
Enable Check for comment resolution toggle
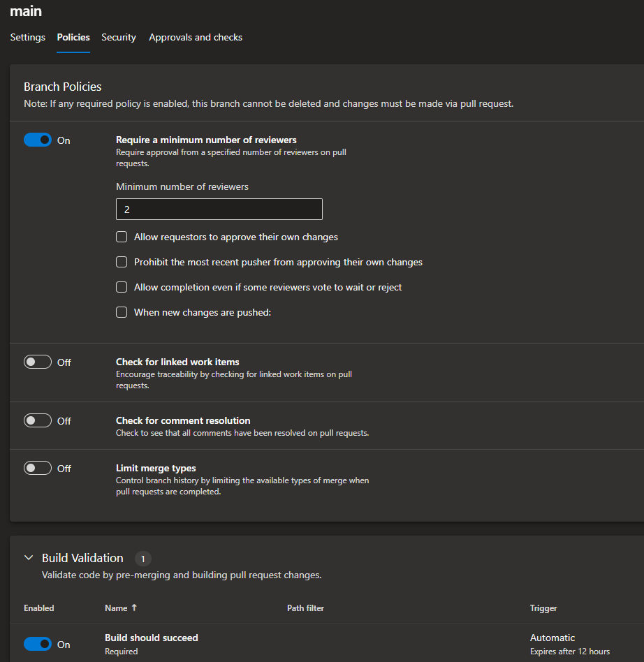[38, 421]
